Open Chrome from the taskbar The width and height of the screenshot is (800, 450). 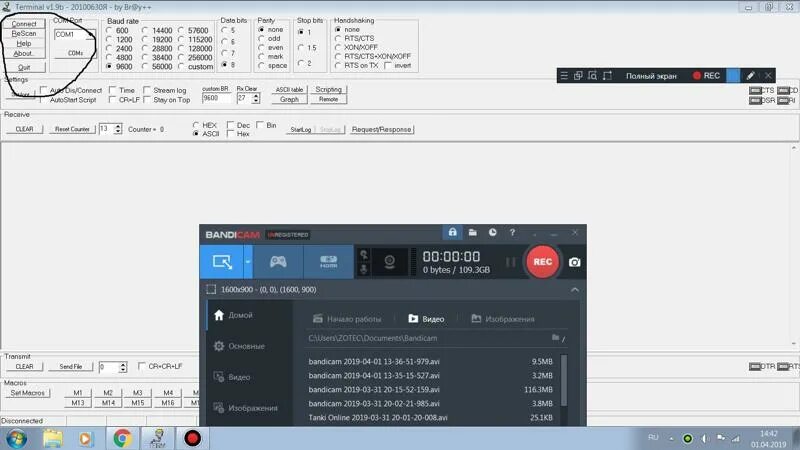tap(122, 438)
